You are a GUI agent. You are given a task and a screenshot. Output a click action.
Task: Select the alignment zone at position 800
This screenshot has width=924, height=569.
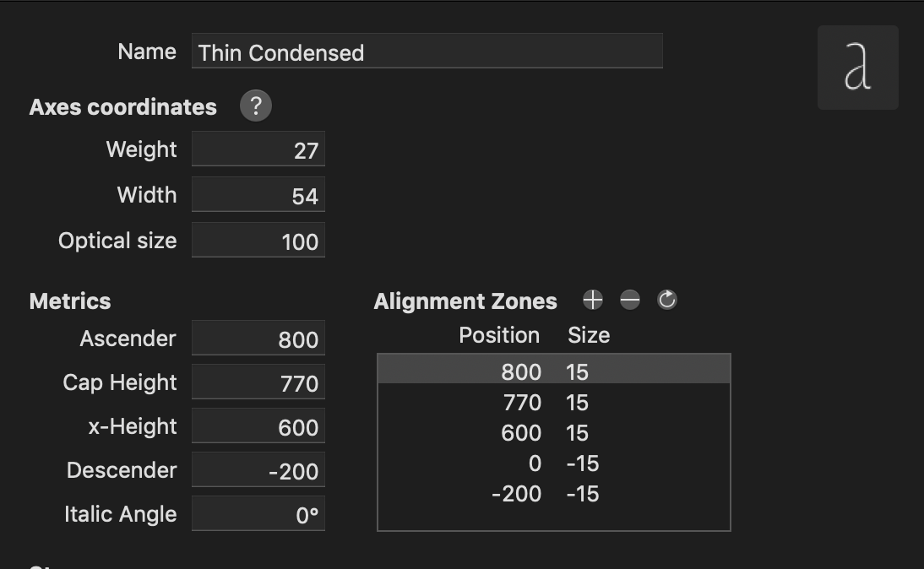point(553,371)
